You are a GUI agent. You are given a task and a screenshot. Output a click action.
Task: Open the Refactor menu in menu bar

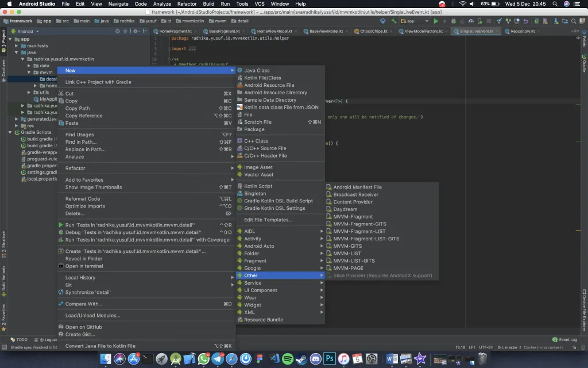click(187, 4)
